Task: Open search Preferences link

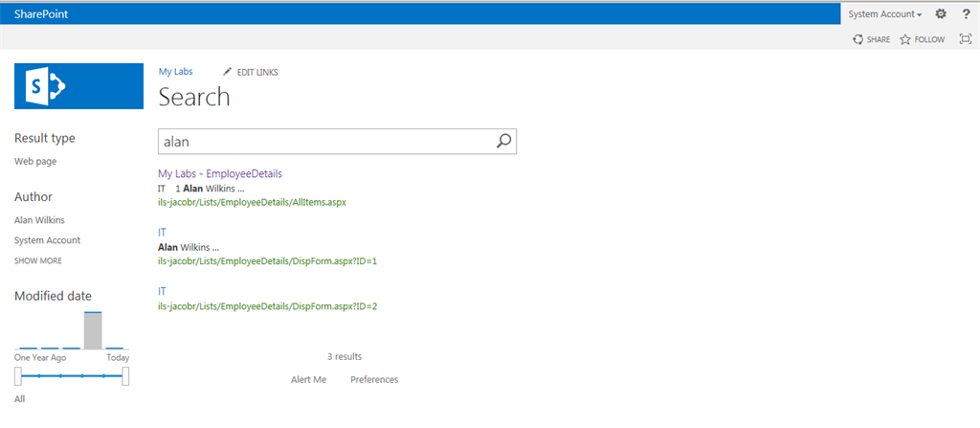Action: [374, 379]
